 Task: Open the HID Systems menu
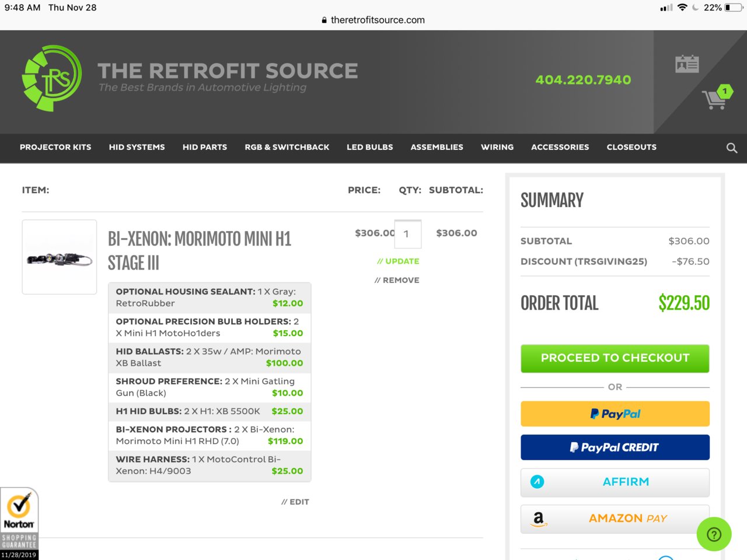point(137,147)
